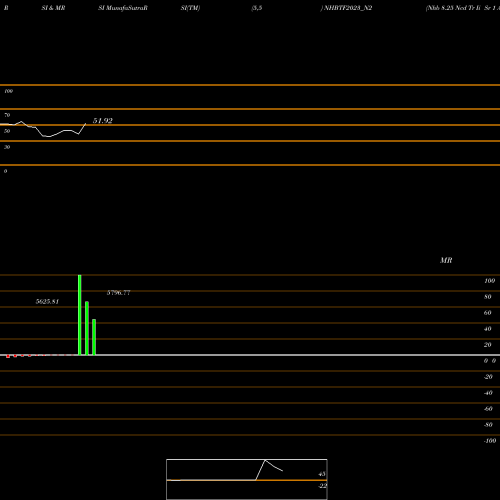Select the 5625.81 value label

(x=47, y=302)
